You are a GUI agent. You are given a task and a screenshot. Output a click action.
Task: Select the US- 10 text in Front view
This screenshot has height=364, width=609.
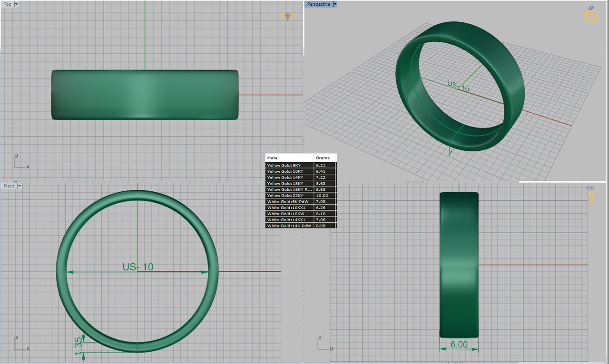point(138,267)
